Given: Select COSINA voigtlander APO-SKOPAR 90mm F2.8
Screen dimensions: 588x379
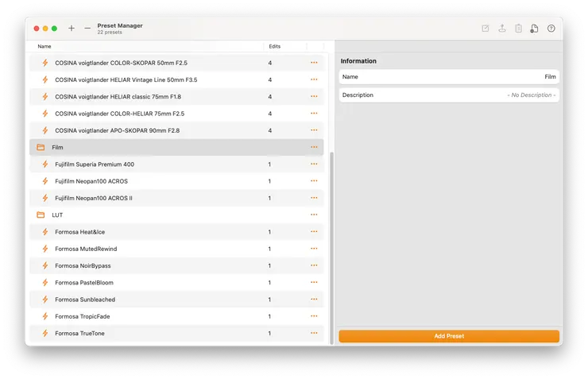Looking at the screenshot, I should tap(176, 130).
